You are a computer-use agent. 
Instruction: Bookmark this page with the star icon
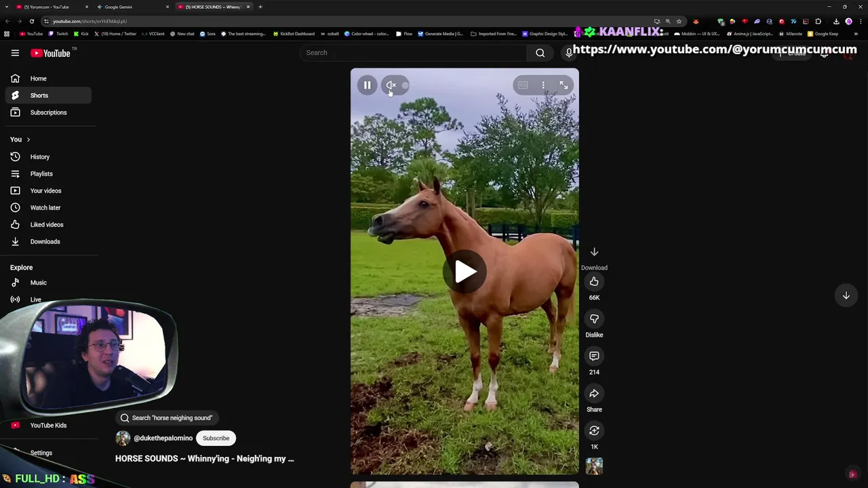point(679,21)
